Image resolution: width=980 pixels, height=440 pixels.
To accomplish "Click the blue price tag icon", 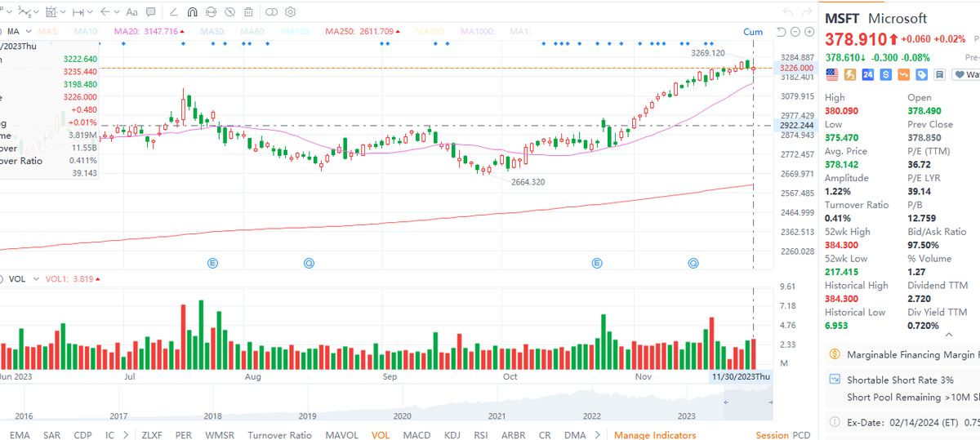I will [922, 74].
